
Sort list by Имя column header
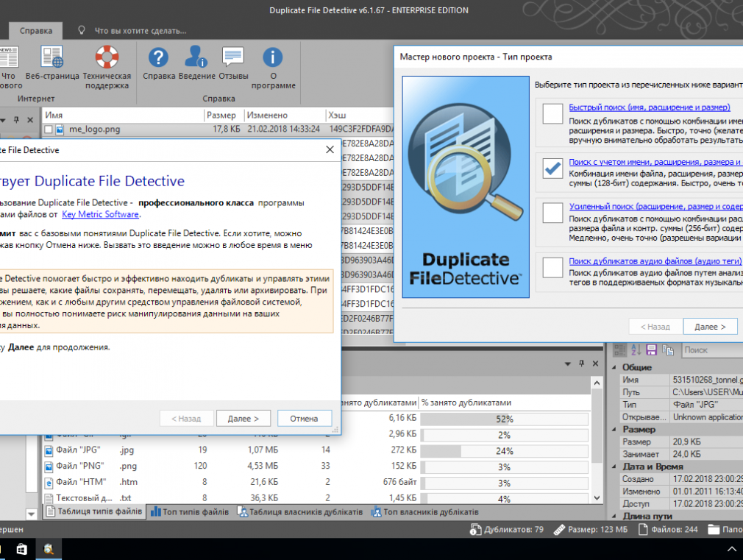(x=123, y=116)
